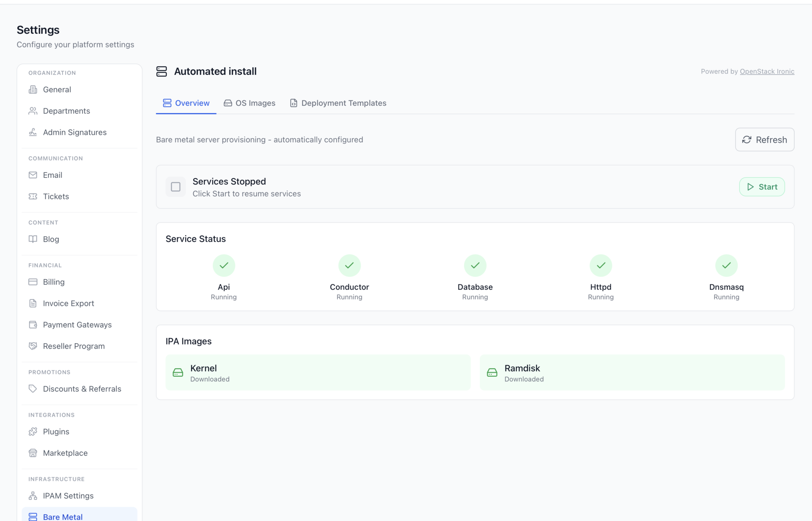The width and height of the screenshot is (812, 521).
Task: Open Payment Gateways settings
Action: [80, 325]
